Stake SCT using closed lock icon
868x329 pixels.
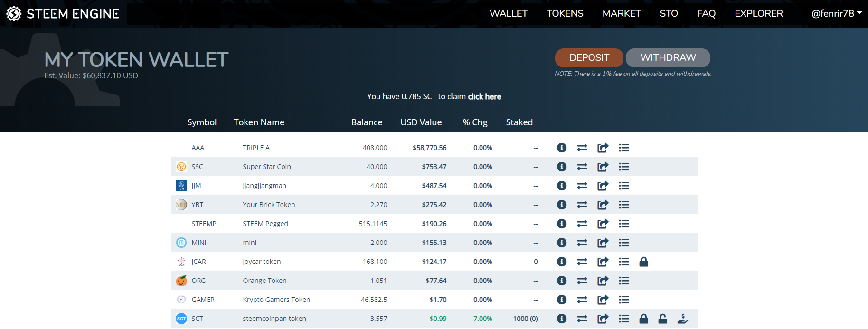pos(644,319)
